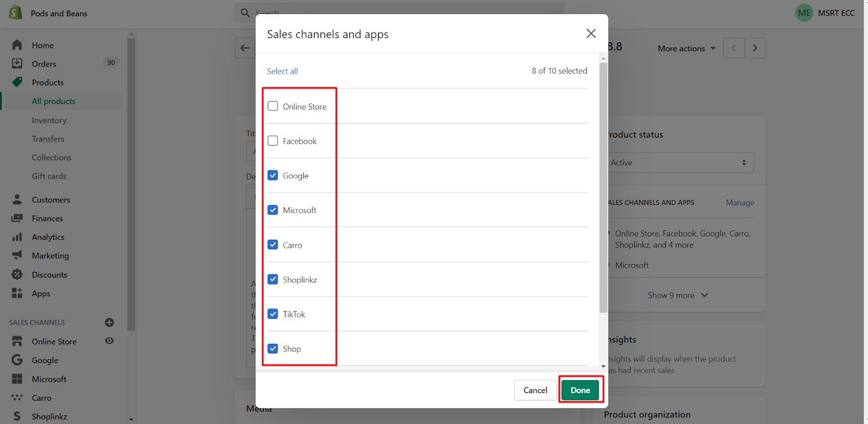Screen dimensions: 868x424
Task: Open Gift cards in sidebar
Action: point(49,176)
